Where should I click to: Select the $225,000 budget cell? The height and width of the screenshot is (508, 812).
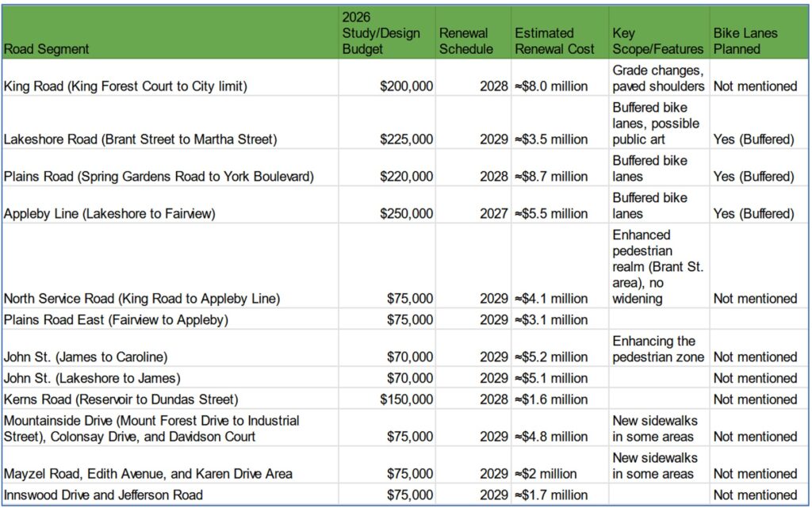coord(409,139)
